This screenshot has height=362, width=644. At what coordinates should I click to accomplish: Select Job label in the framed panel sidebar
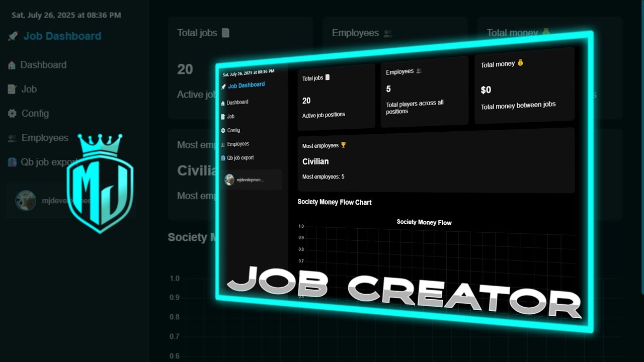coord(231,116)
